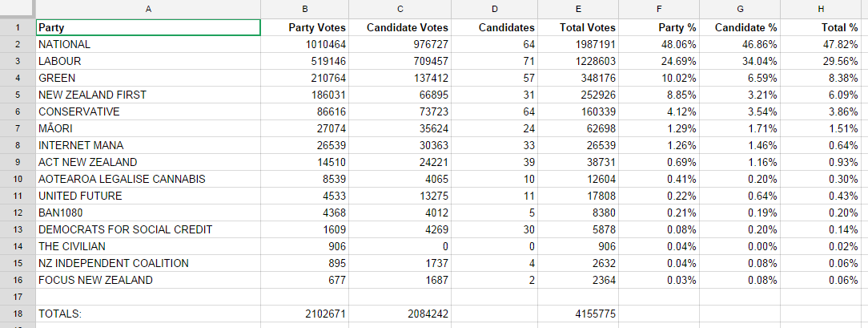This screenshot has width=868, height=328.
Task: Select column E header
Action: pyautogui.click(x=579, y=8)
